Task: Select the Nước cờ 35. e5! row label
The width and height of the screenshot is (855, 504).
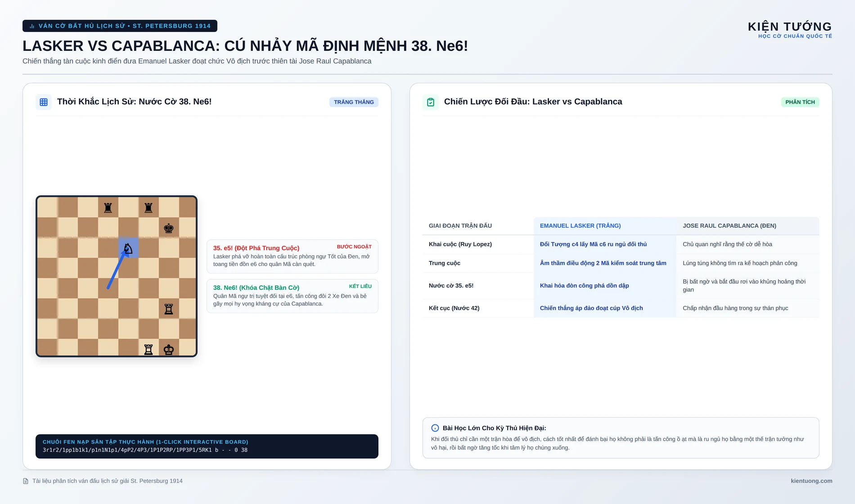Action: [451, 286]
